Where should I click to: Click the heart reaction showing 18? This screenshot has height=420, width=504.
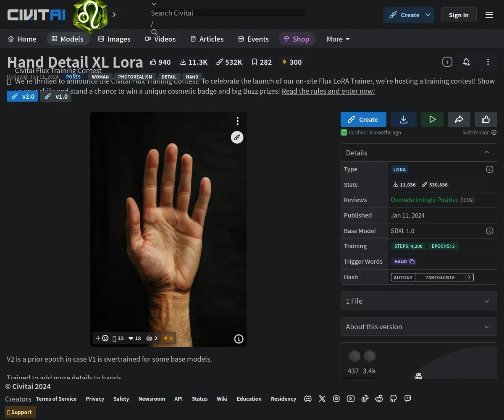tap(135, 338)
